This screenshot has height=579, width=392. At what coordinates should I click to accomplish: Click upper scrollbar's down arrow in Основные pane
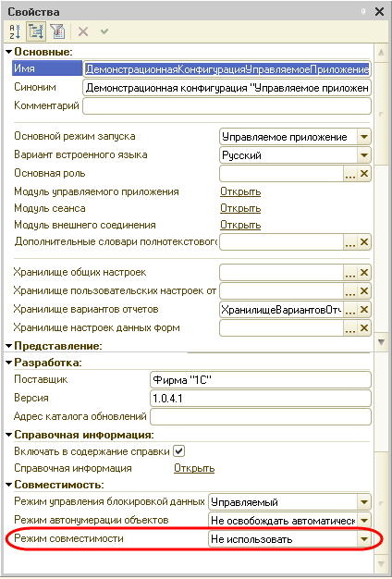point(381,342)
